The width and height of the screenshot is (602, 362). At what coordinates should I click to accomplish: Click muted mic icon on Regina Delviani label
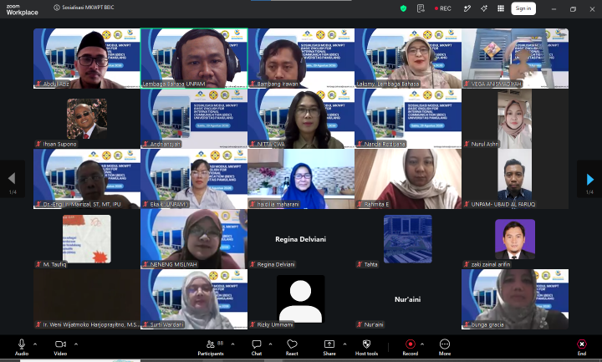[253, 264]
